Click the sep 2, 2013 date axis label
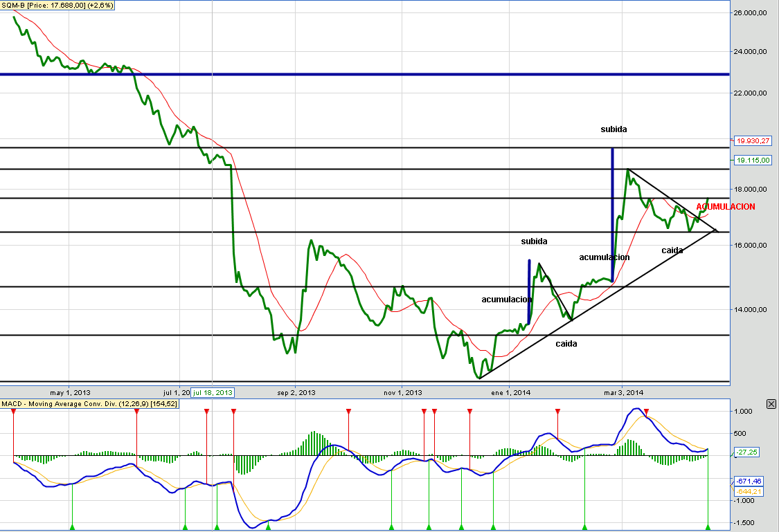Image resolution: width=779 pixels, height=532 pixels. (296, 392)
